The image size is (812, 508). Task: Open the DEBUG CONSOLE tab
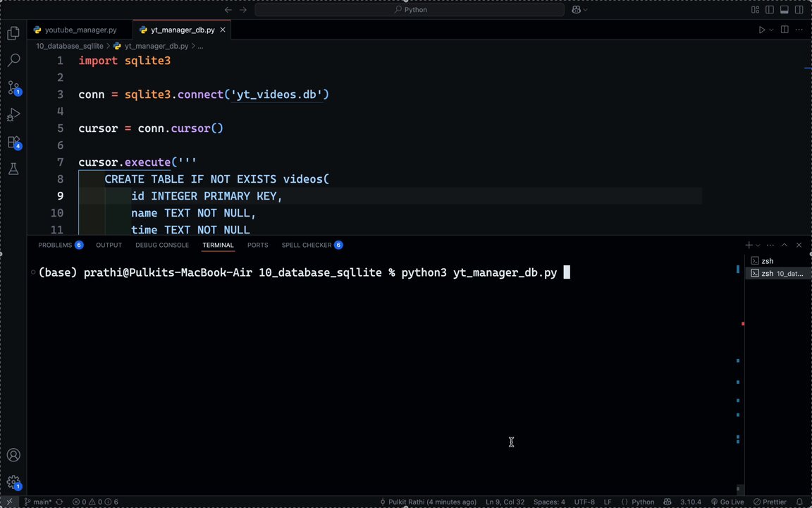pos(162,246)
